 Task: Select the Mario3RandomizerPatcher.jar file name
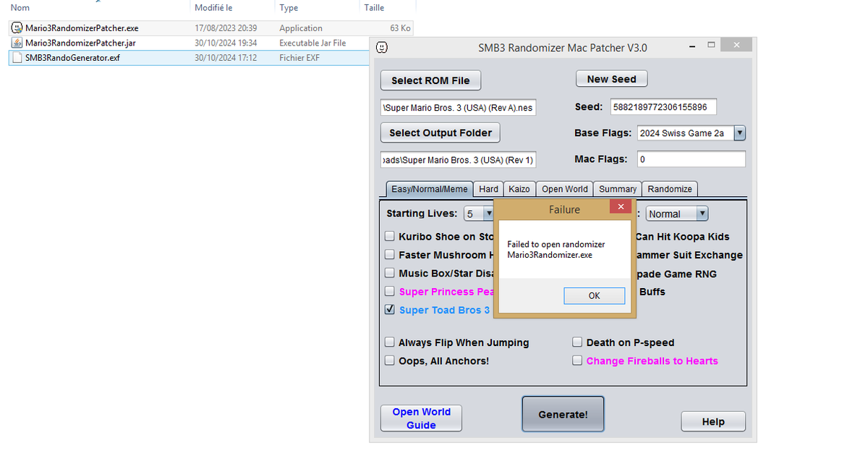click(80, 43)
